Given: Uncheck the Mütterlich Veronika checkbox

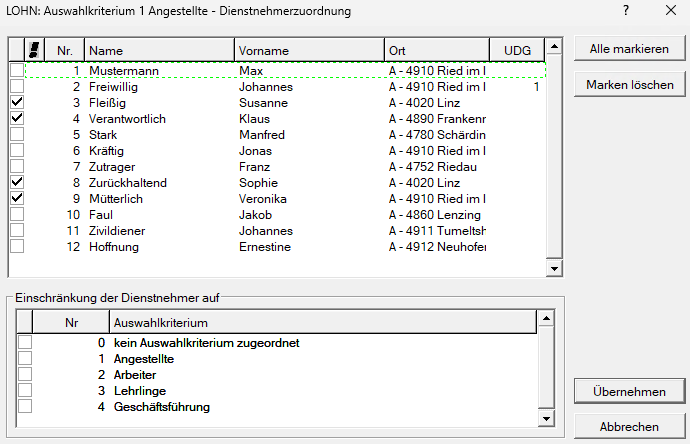Looking at the screenshot, I should point(16,198).
